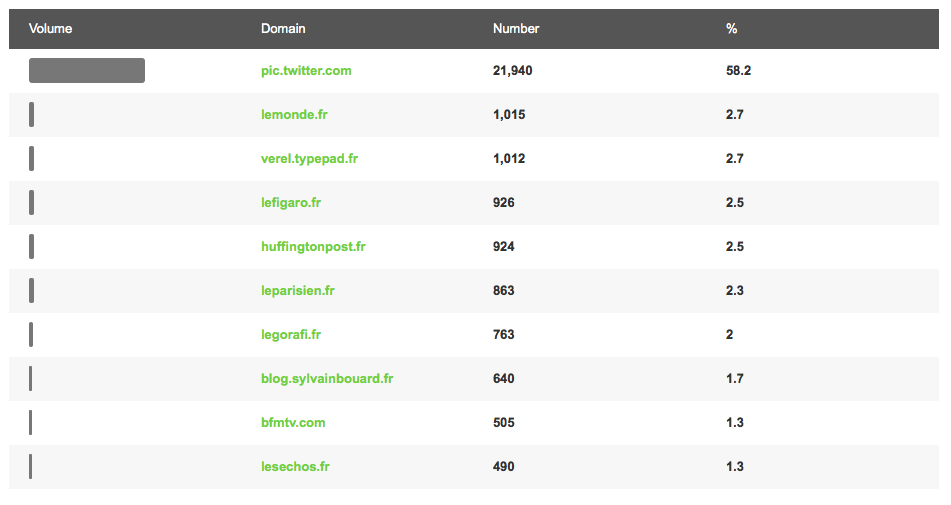The image size is (951, 505).
Task: Select the 1.7 percentage value
Action: point(734,379)
